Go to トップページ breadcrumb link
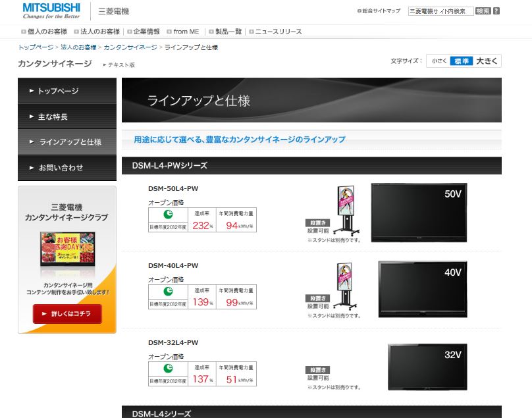Screen dimensions: 532x418 pos(36,47)
